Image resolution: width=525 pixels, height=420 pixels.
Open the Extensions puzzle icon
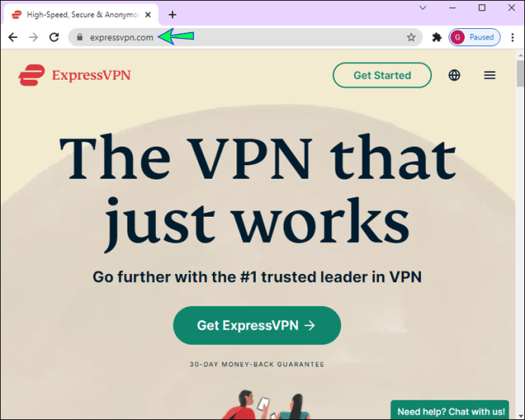437,37
